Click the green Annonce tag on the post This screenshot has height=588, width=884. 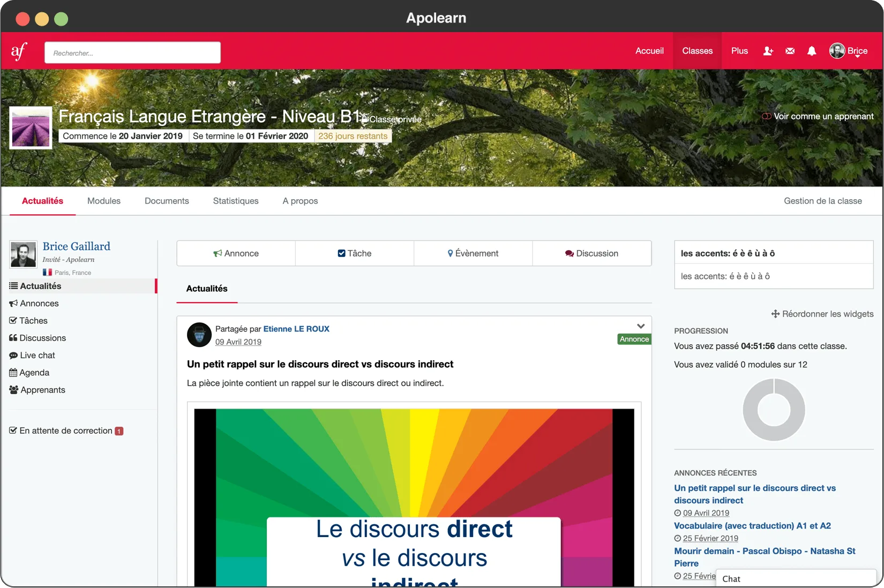tap(634, 339)
